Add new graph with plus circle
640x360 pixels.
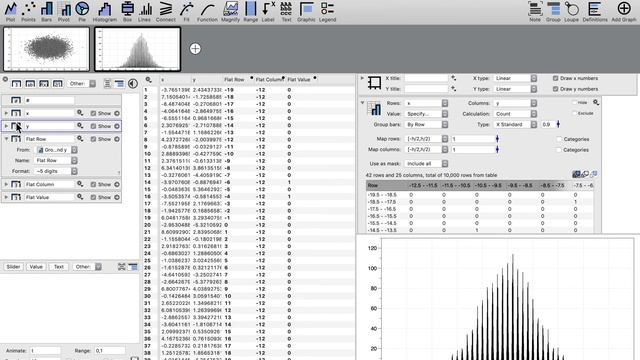(x=195, y=49)
